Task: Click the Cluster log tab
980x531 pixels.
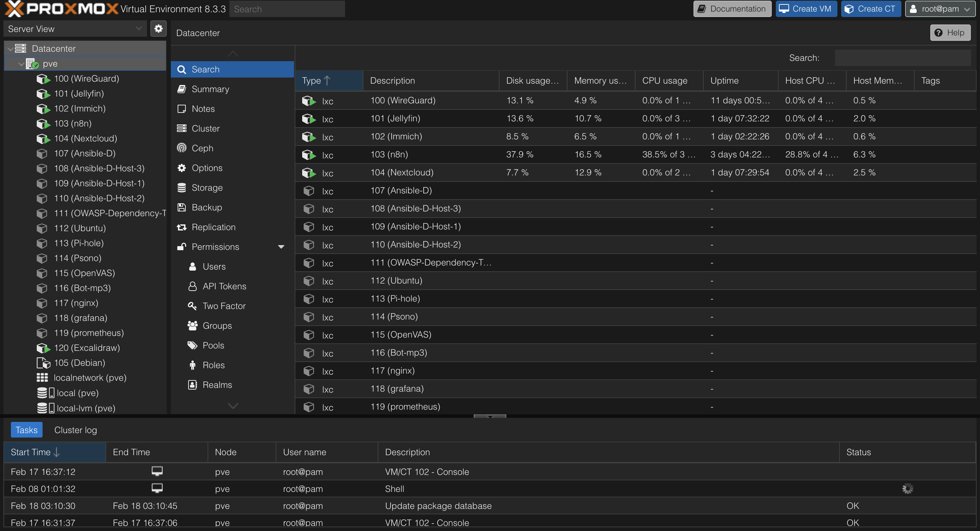Action: pyautogui.click(x=75, y=430)
